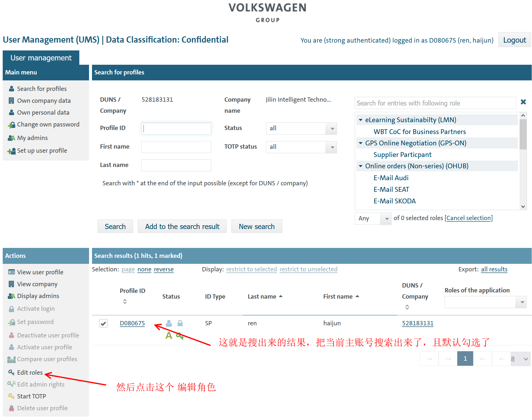Go to results page 1
Screen dimensions: 532x420
tap(465, 358)
